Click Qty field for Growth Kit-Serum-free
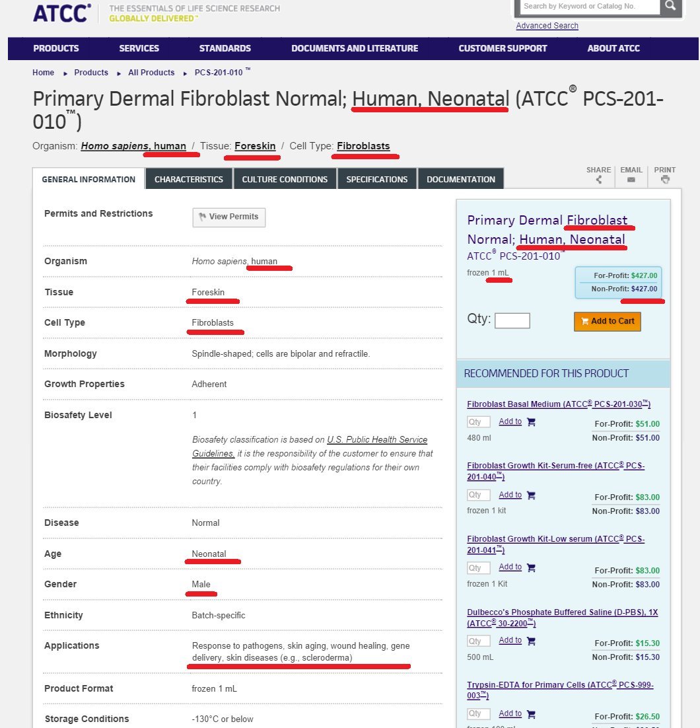 pyautogui.click(x=479, y=495)
